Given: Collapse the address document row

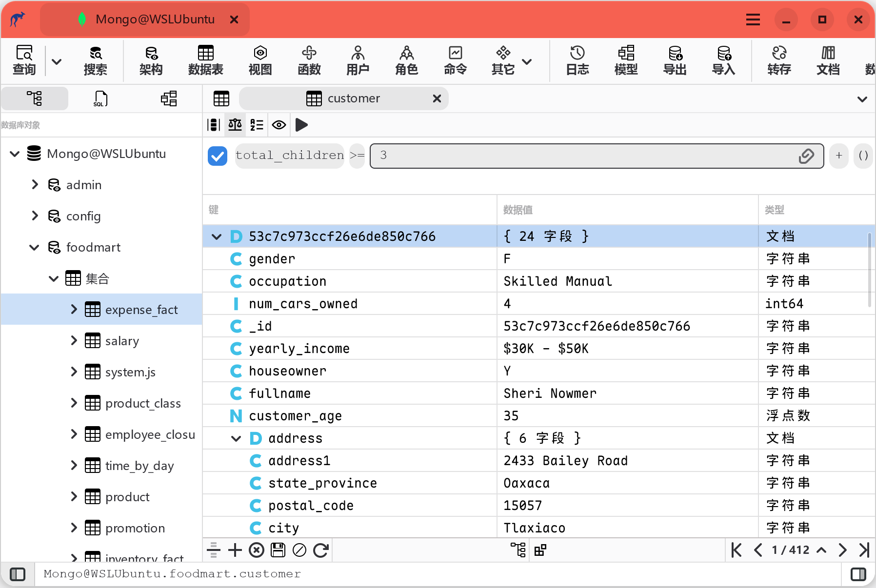Looking at the screenshot, I should [236, 438].
